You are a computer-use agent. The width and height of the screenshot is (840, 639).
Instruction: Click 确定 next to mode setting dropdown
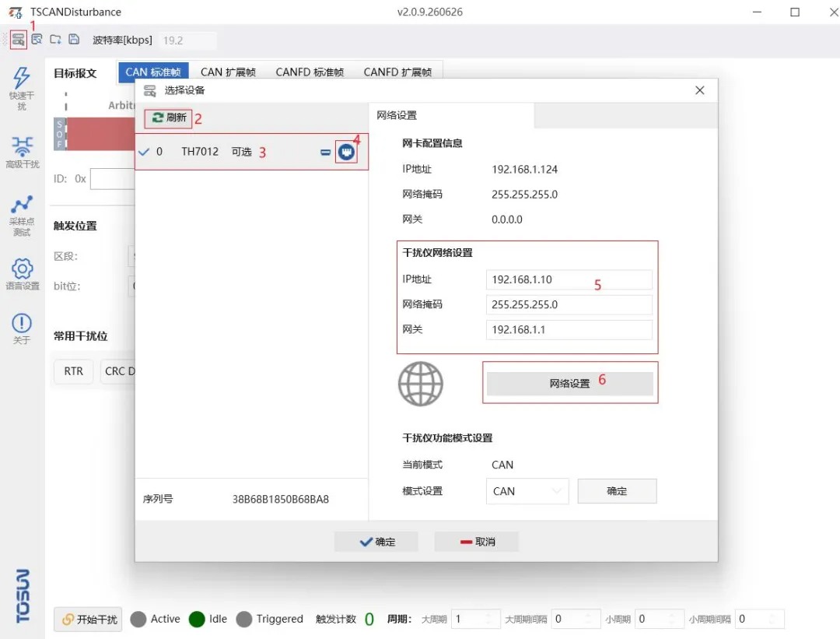click(617, 491)
